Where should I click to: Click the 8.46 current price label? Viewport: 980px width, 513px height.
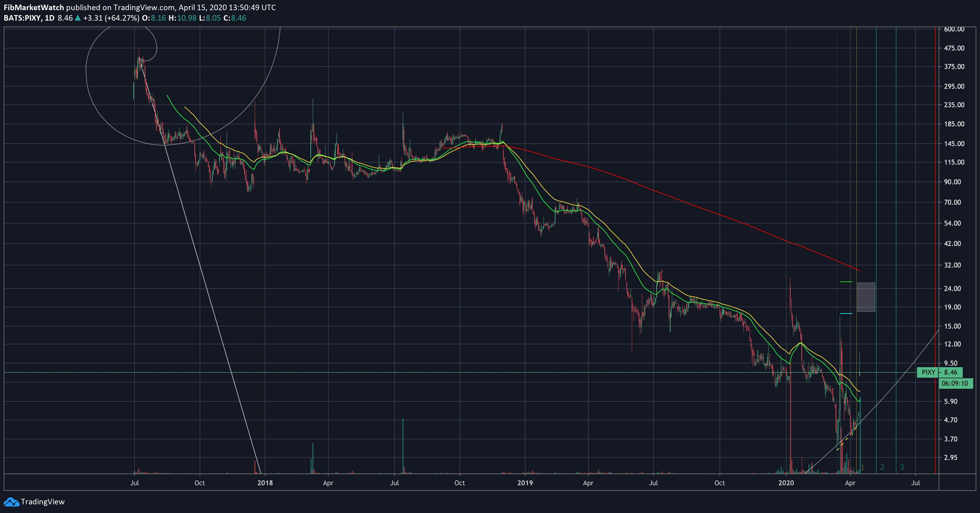click(951, 372)
